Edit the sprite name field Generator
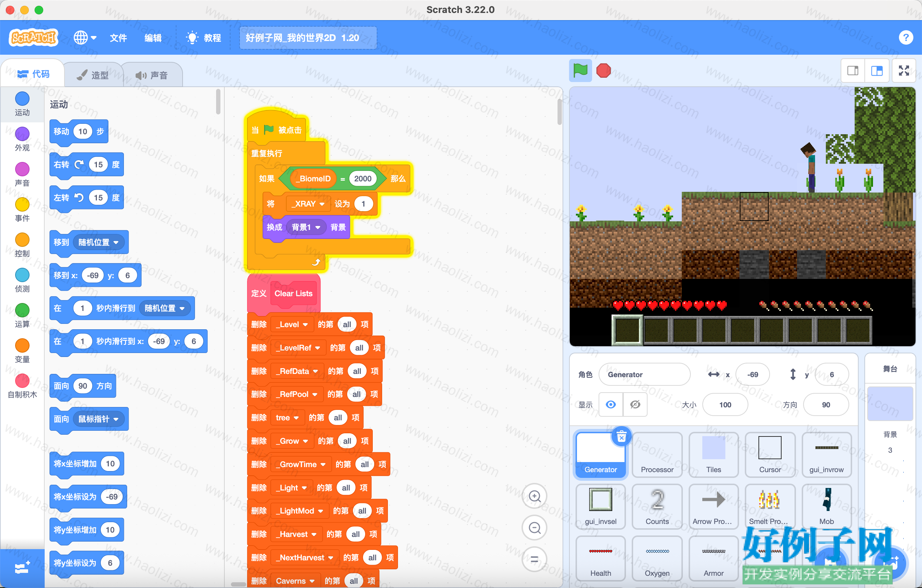This screenshot has height=588, width=922. pos(644,375)
